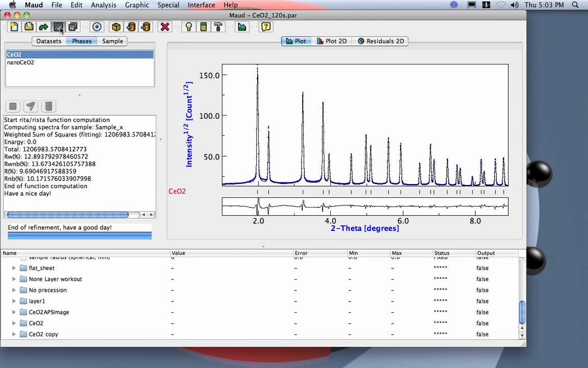Expand the None Layer workout node
588x368 pixels.
[x=14, y=279]
